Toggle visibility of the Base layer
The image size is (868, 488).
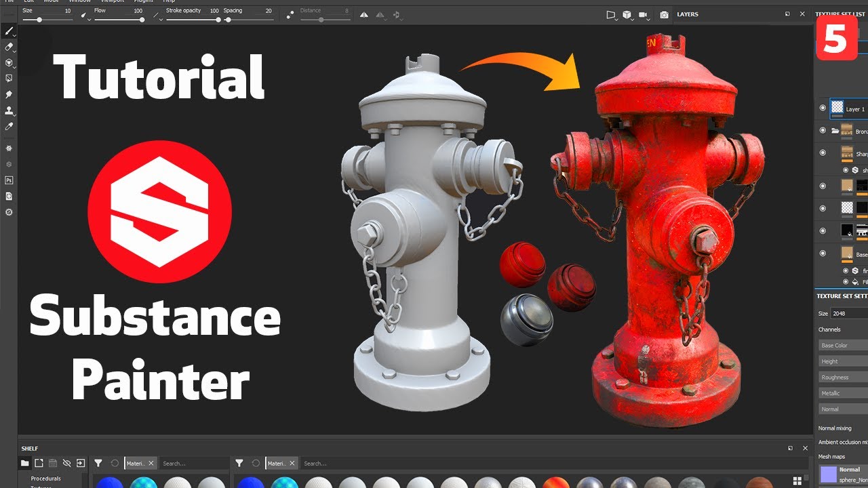823,253
